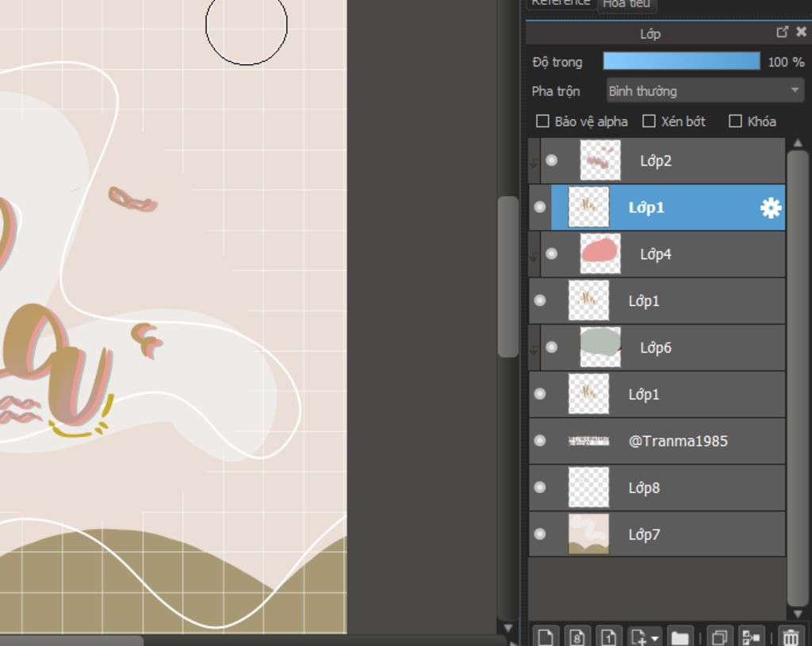Hide the Lớp7 layer
The width and height of the screenshot is (812, 646).
pyautogui.click(x=539, y=533)
